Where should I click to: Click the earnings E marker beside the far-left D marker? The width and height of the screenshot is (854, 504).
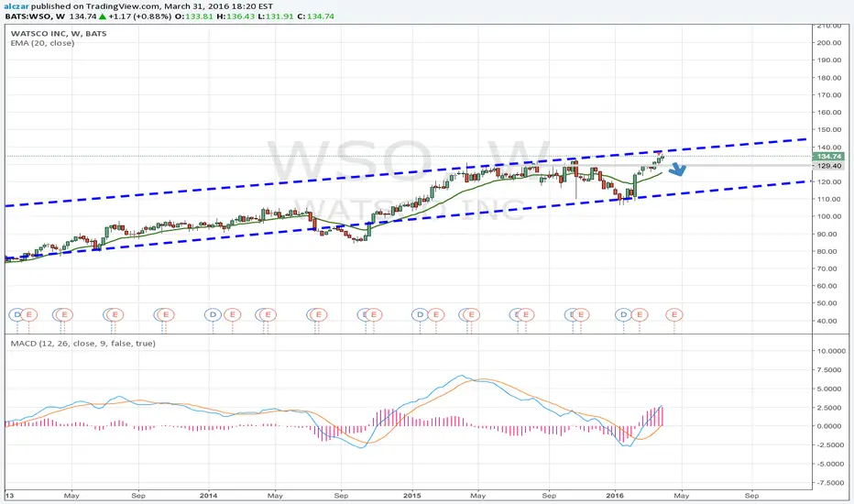(x=29, y=314)
